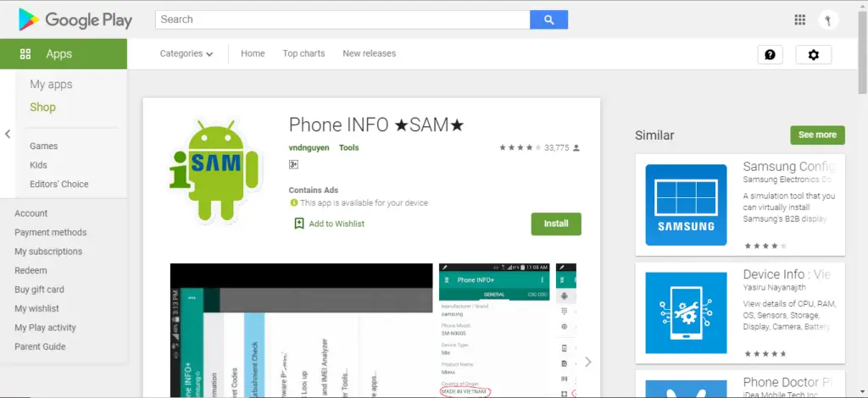Viewport: 868px width, 398px height.
Task: Collapse the left sidebar with the chevron
Action: pyautogui.click(x=8, y=134)
